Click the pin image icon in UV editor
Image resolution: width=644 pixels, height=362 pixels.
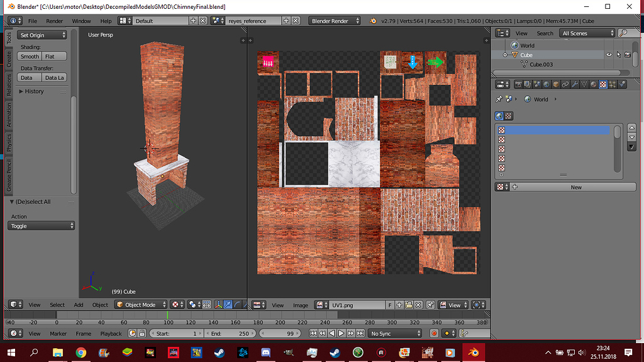click(430, 305)
